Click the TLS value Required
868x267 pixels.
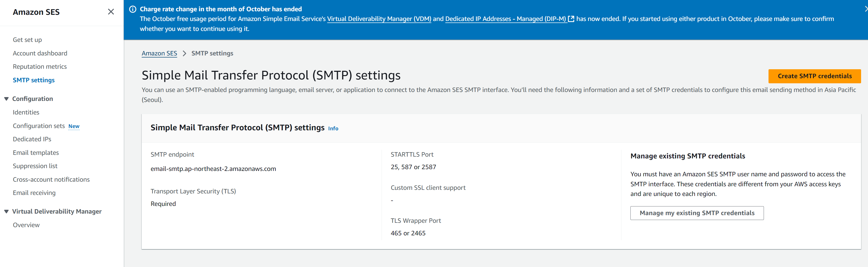[x=163, y=204]
